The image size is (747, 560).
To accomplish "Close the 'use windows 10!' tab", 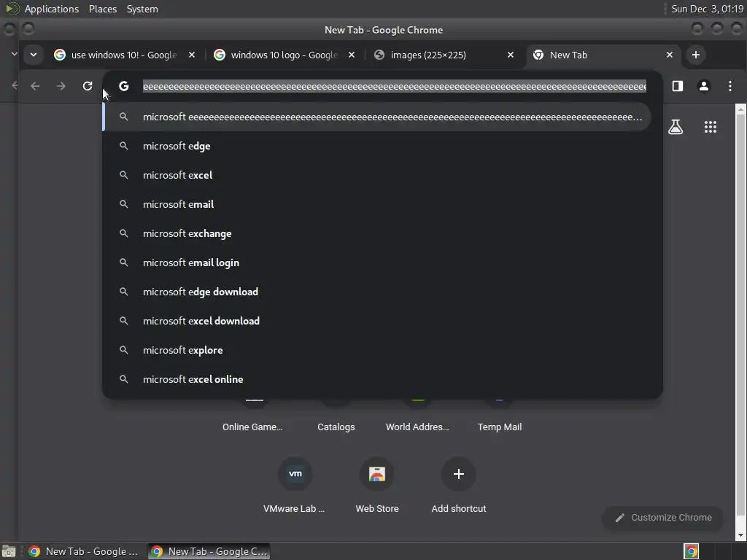I will [192, 55].
